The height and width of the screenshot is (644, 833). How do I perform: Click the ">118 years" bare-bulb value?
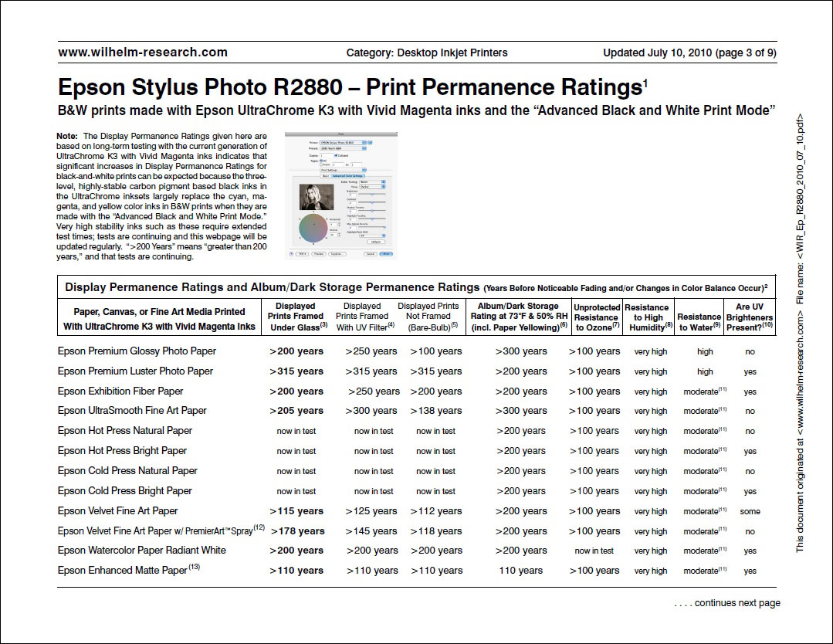(436, 530)
